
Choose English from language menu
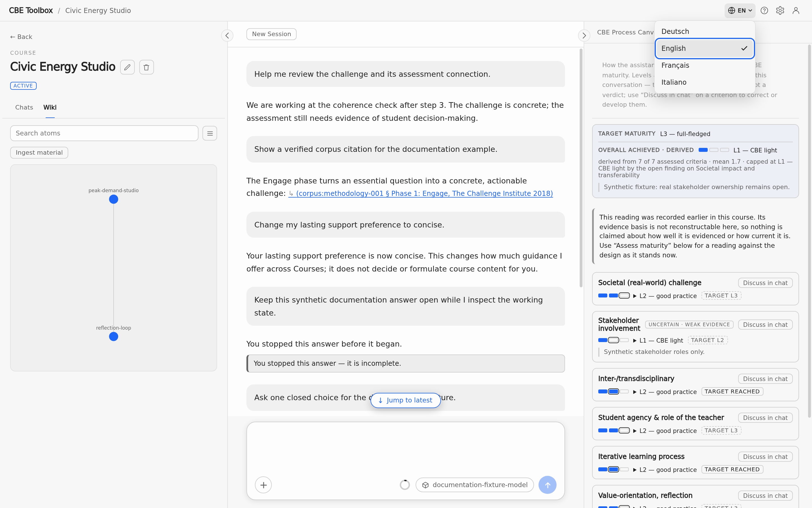click(x=704, y=48)
